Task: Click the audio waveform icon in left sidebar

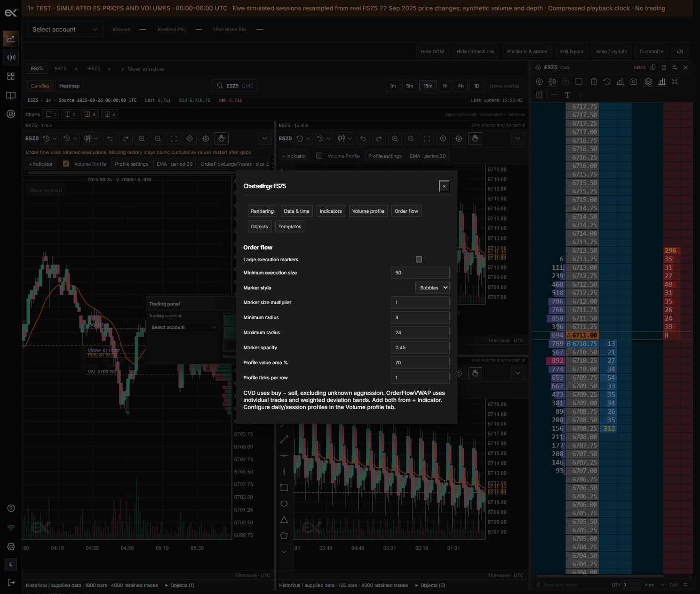Action: point(11,57)
